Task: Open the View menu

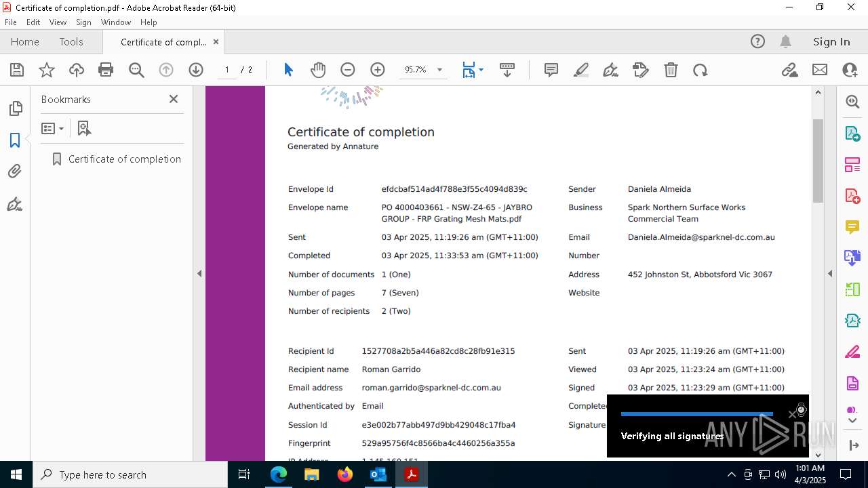Action: tap(58, 22)
